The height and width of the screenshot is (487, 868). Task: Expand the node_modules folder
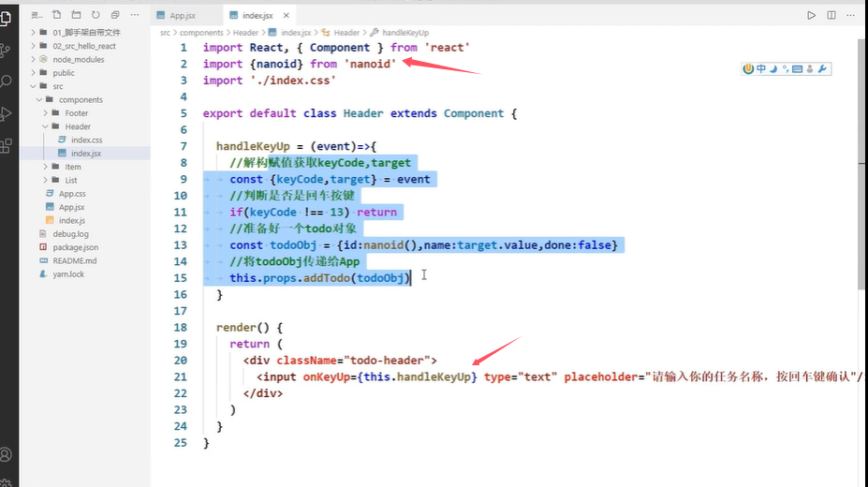(78, 59)
